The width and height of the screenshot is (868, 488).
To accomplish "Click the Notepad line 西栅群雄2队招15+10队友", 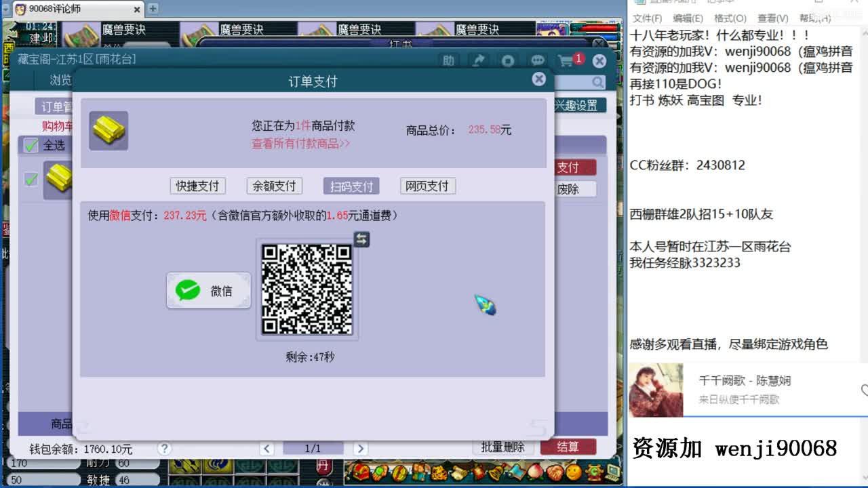I will [701, 214].
